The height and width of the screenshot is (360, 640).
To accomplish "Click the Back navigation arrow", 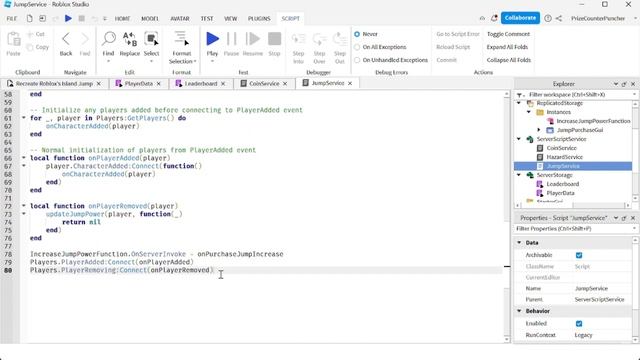I will tap(66, 39).
